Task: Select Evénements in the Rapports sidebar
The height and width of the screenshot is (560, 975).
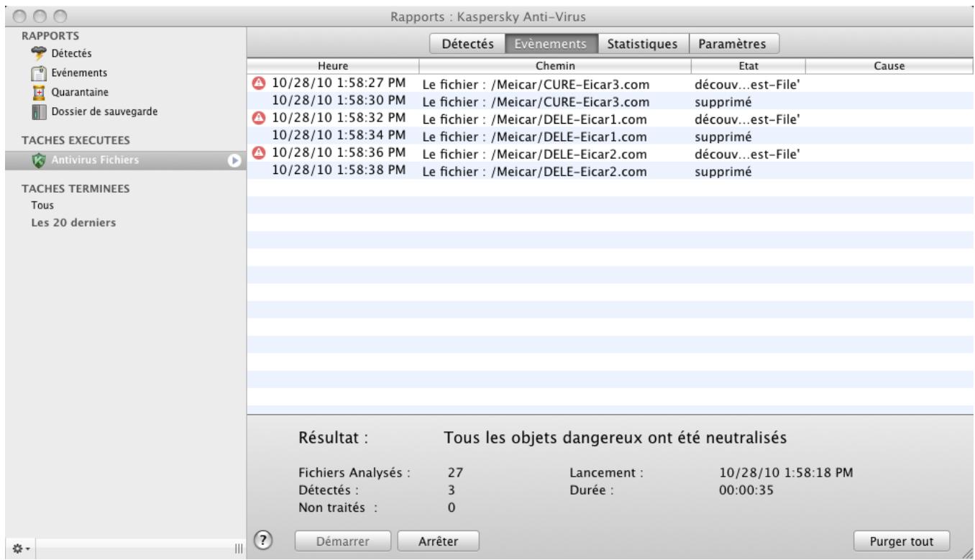Action: coord(78,73)
